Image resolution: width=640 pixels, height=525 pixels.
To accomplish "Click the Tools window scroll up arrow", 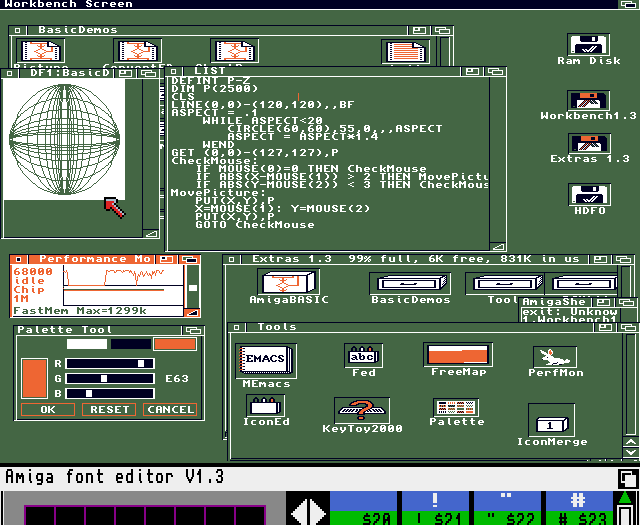I will pos(631,443).
